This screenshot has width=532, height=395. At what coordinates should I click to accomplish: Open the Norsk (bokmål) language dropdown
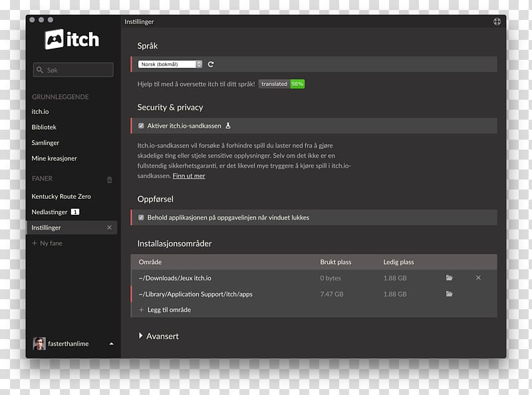pos(170,65)
